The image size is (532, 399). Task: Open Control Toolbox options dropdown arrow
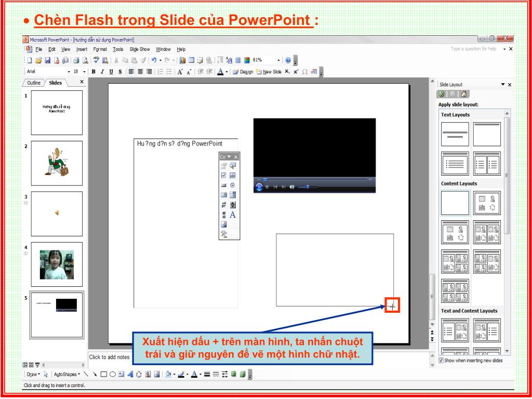click(229, 157)
